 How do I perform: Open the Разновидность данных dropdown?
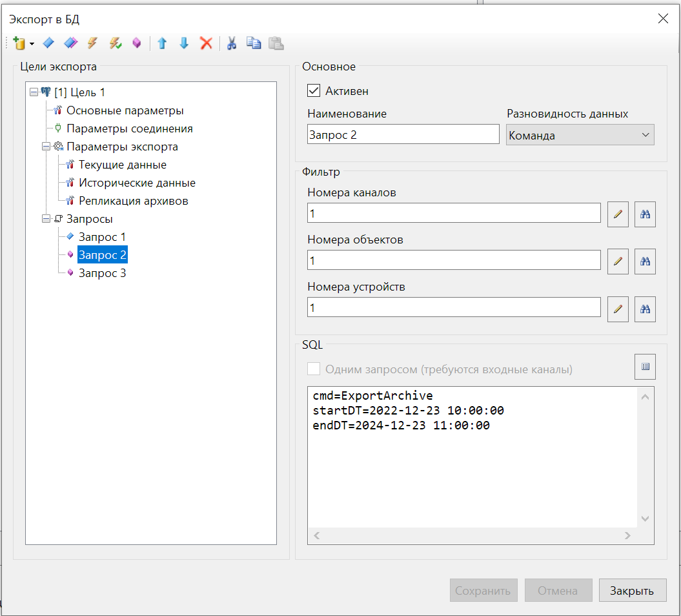pyautogui.click(x=580, y=135)
